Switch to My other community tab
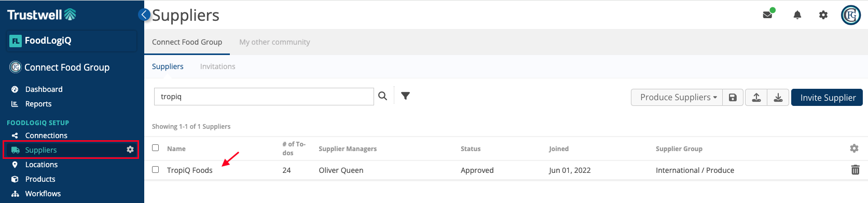This screenshot has height=203, width=868. (274, 42)
